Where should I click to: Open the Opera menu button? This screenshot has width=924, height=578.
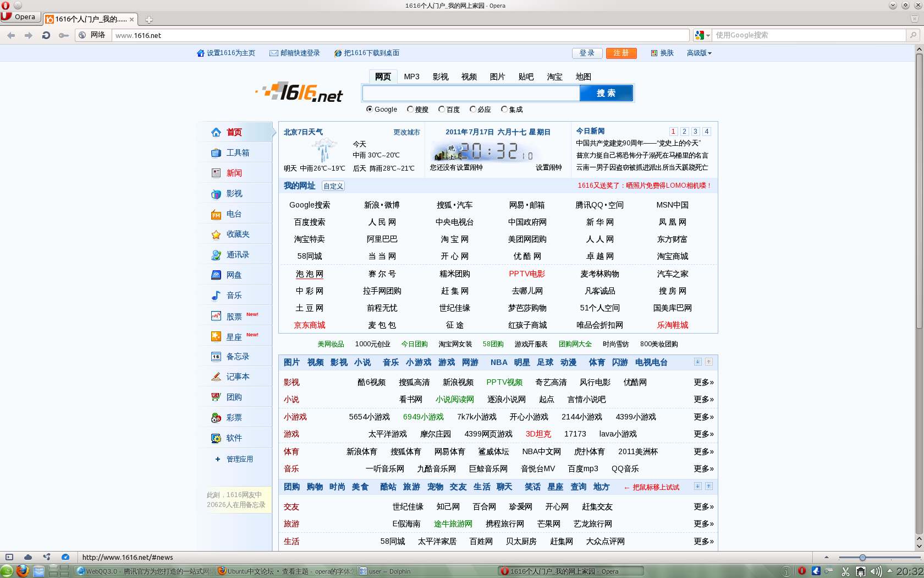pos(20,17)
